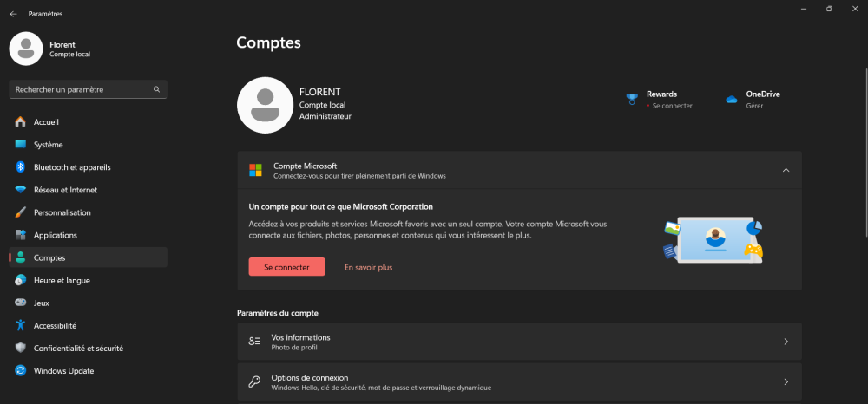The height and width of the screenshot is (404, 868).
Task: Open Confidentialité et sécurité page
Action: pyautogui.click(x=88, y=349)
